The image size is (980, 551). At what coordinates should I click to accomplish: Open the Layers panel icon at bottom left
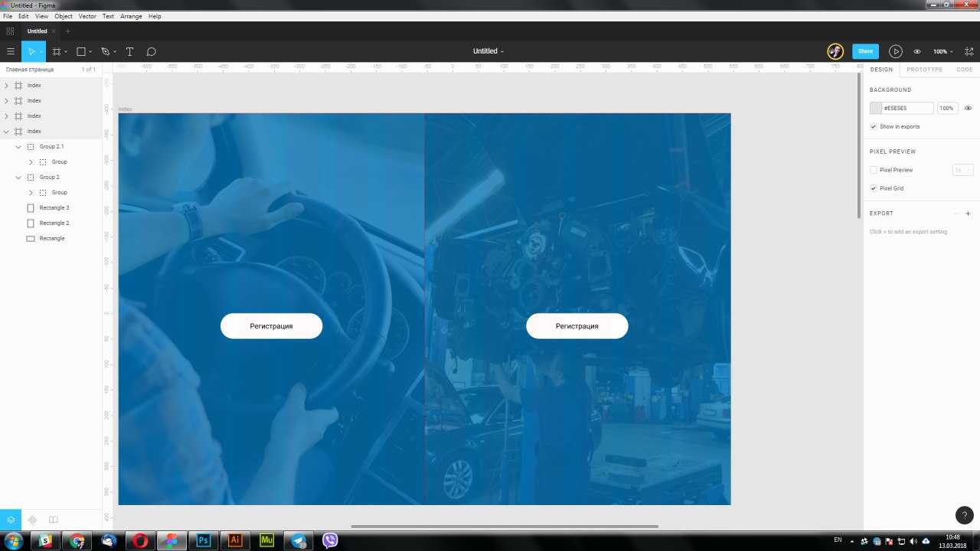(x=11, y=520)
